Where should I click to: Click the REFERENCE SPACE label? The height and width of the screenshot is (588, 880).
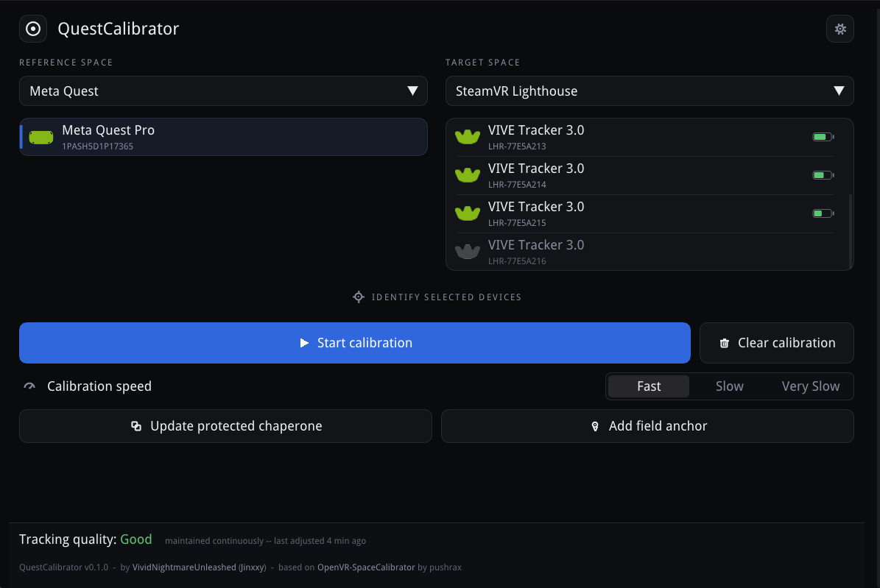[66, 63]
